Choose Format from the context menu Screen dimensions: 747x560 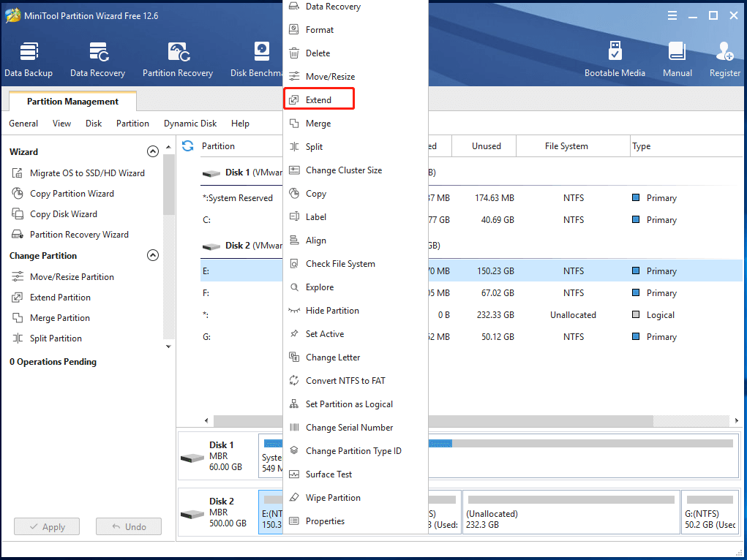(x=356, y=30)
